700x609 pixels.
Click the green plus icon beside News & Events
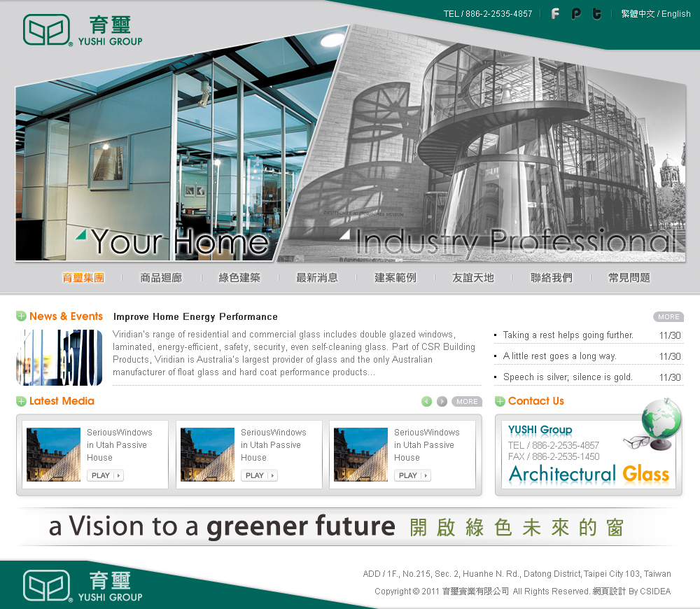[21, 316]
